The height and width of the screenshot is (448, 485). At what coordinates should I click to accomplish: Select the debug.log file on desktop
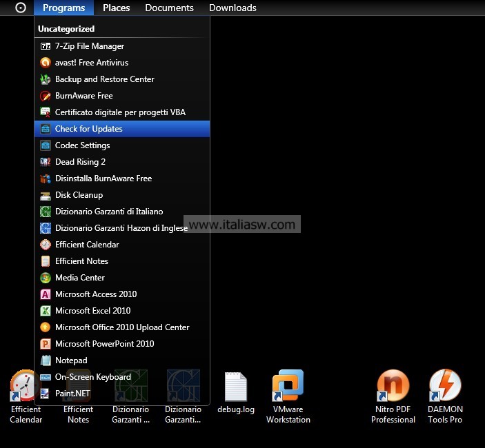coord(236,393)
